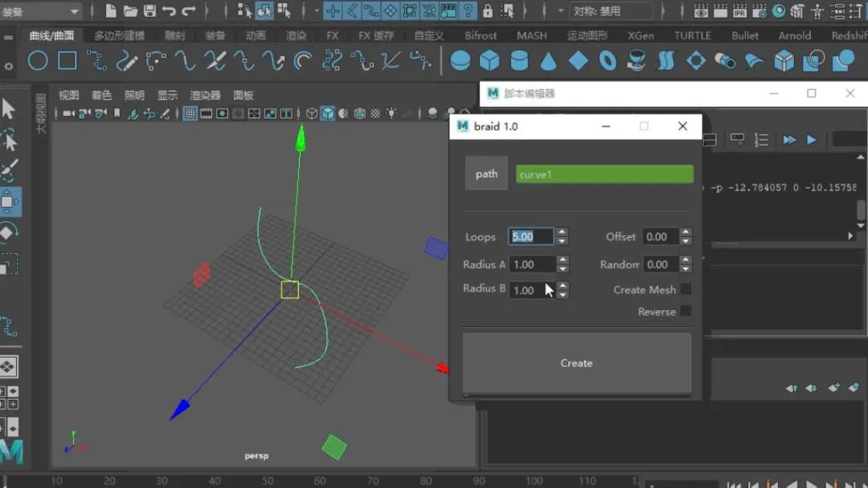Activate the Rotate tool in toolbox

8,232
